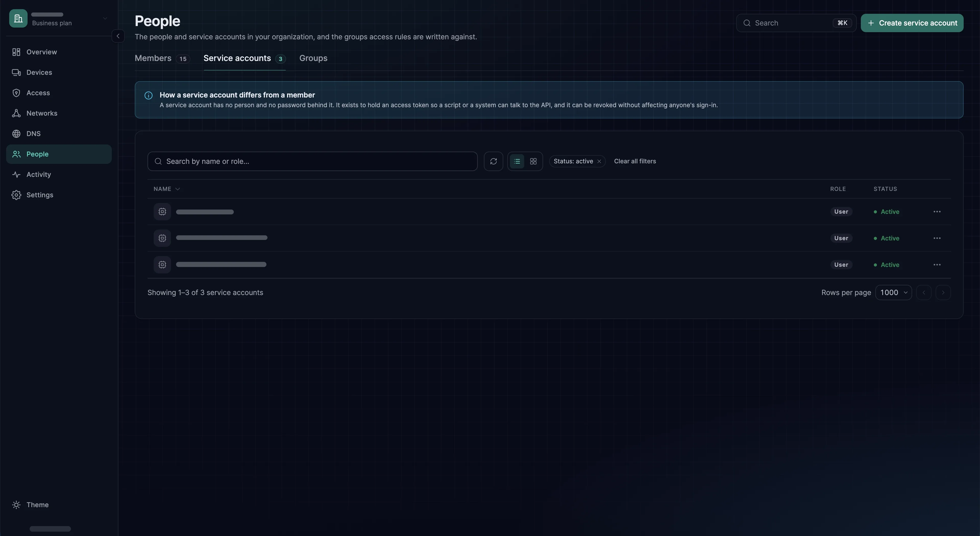Image resolution: width=980 pixels, height=536 pixels.
Task: Expand the organization switcher dropdown
Action: [105, 18]
